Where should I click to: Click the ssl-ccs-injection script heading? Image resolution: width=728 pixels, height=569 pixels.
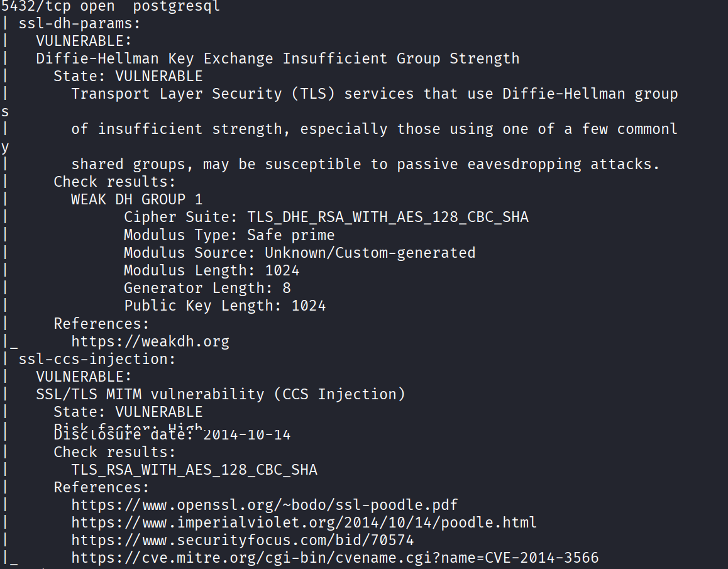click(97, 360)
